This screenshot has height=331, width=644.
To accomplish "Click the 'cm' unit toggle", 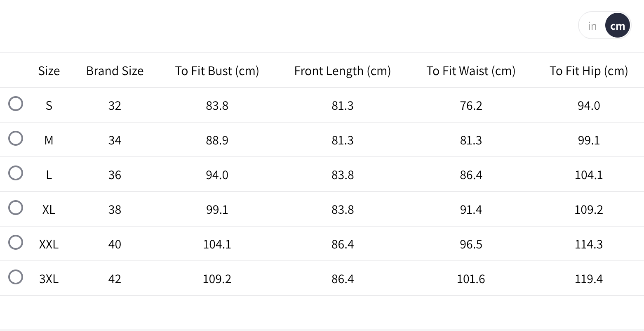I will [x=617, y=26].
